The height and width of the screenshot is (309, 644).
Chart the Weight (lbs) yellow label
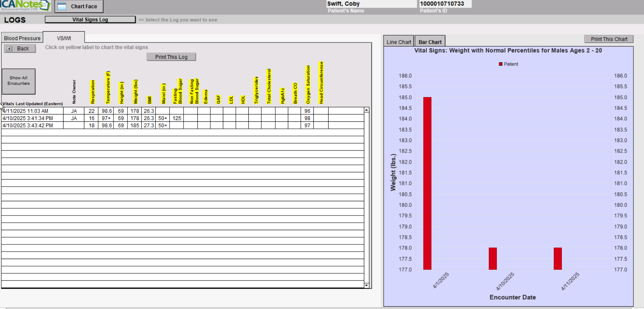point(136,91)
